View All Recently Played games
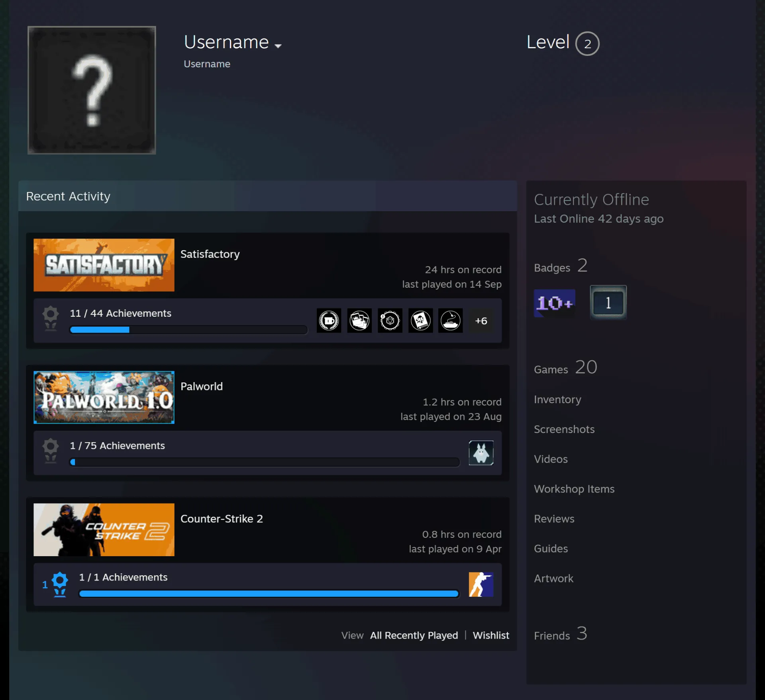The height and width of the screenshot is (700, 765). click(x=414, y=635)
